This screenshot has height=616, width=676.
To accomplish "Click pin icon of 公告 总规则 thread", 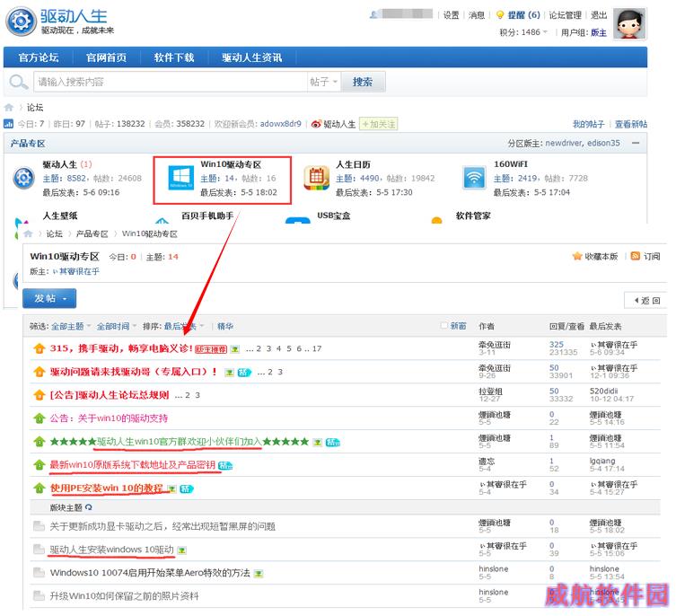I will pos(39,395).
